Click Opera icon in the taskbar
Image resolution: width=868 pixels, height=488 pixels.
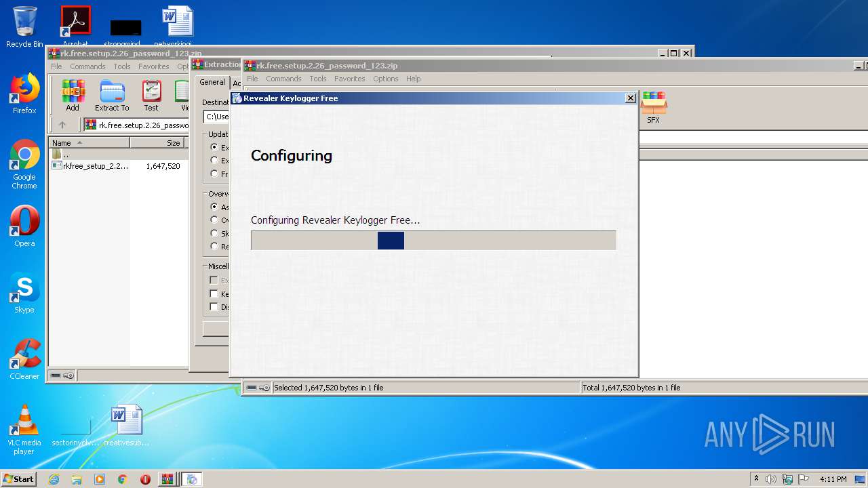[145, 479]
